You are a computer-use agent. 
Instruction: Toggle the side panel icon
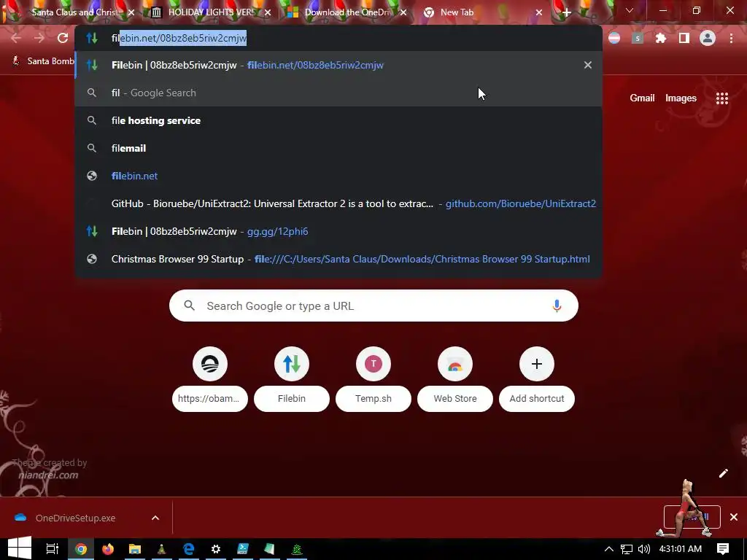[684, 38]
